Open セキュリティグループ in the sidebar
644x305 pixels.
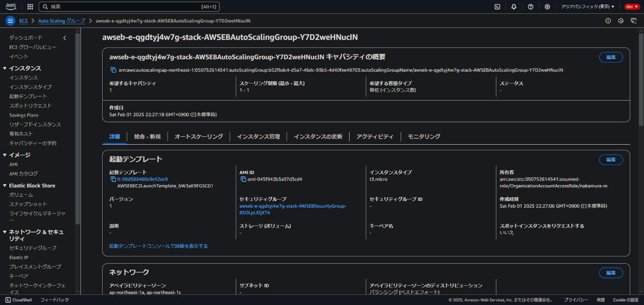click(x=33, y=248)
